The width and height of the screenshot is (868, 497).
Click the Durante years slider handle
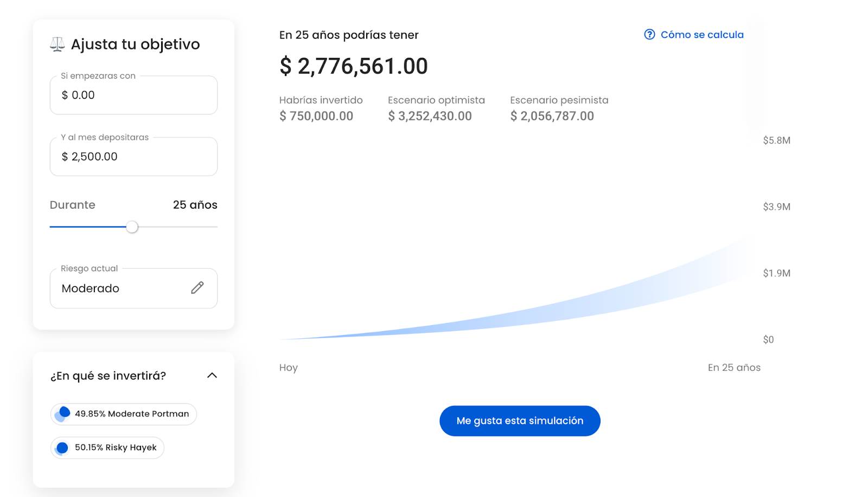(132, 227)
